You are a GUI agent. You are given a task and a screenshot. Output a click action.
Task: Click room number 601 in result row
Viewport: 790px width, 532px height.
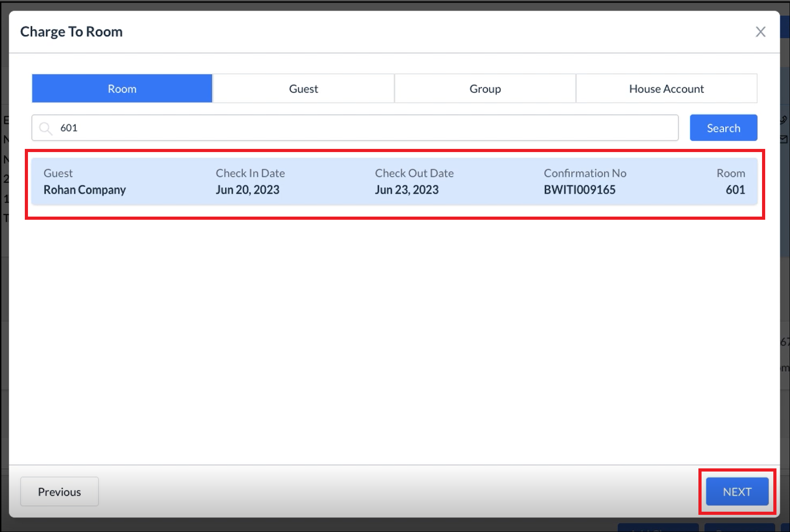click(735, 190)
